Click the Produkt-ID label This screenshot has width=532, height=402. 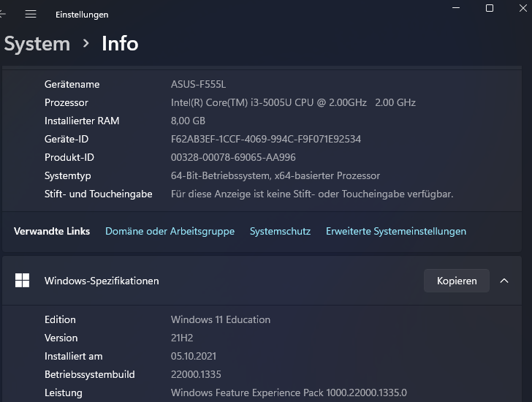tap(69, 157)
